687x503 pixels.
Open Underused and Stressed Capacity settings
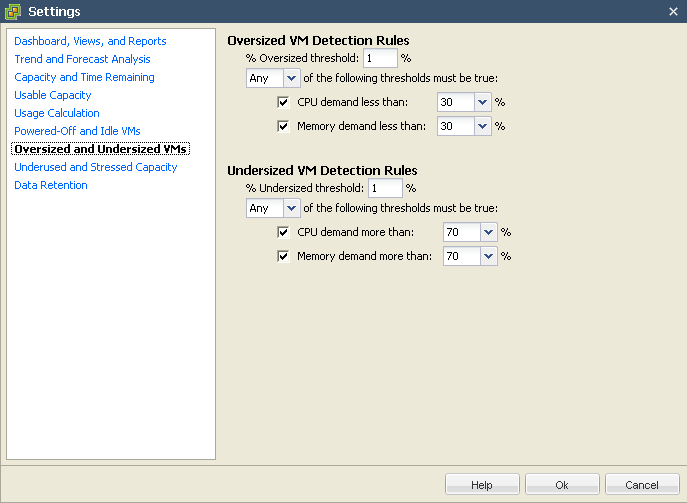[96, 167]
